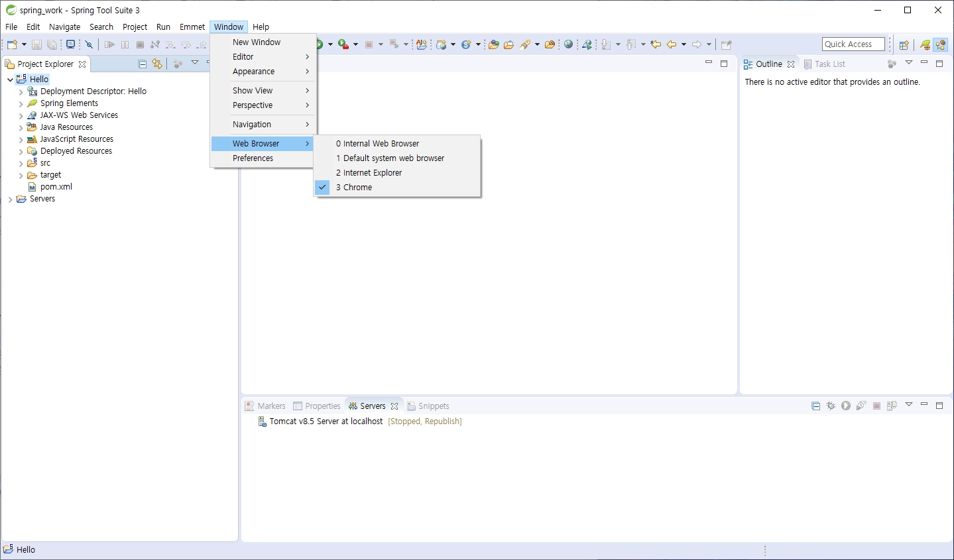Image resolution: width=954 pixels, height=560 pixels.
Task: Click the New file wizard icon
Action: click(x=11, y=44)
